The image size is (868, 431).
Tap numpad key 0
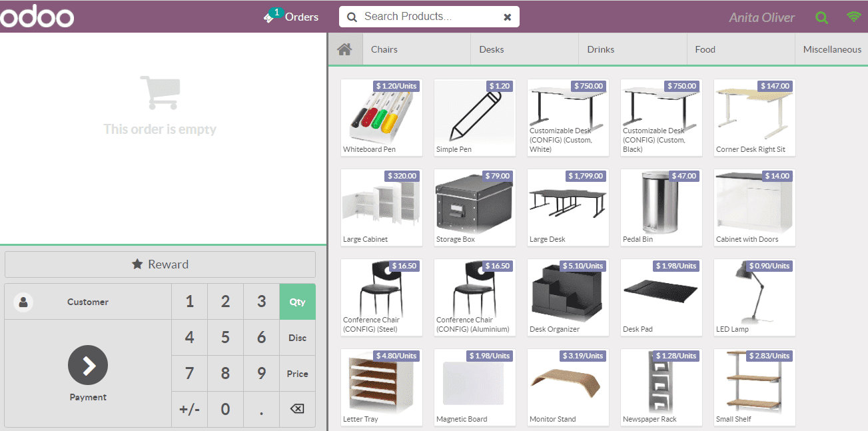click(x=226, y=409)
